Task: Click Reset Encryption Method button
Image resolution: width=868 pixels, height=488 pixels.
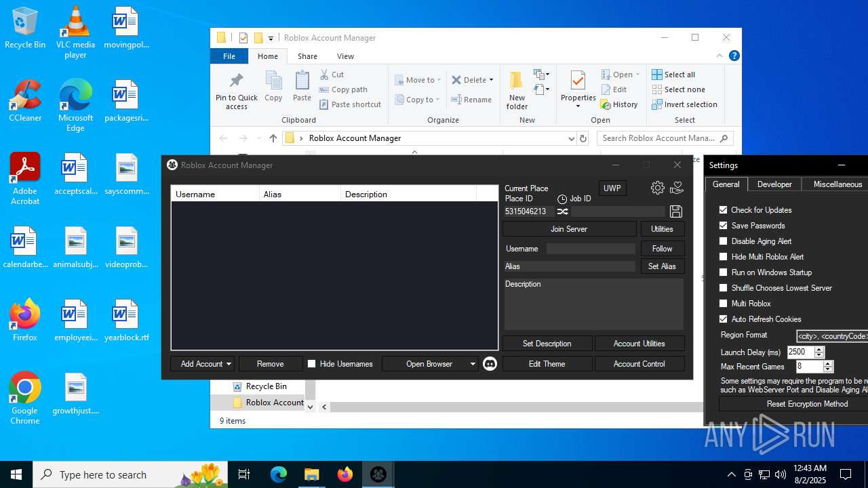Action: pos(793,404)
